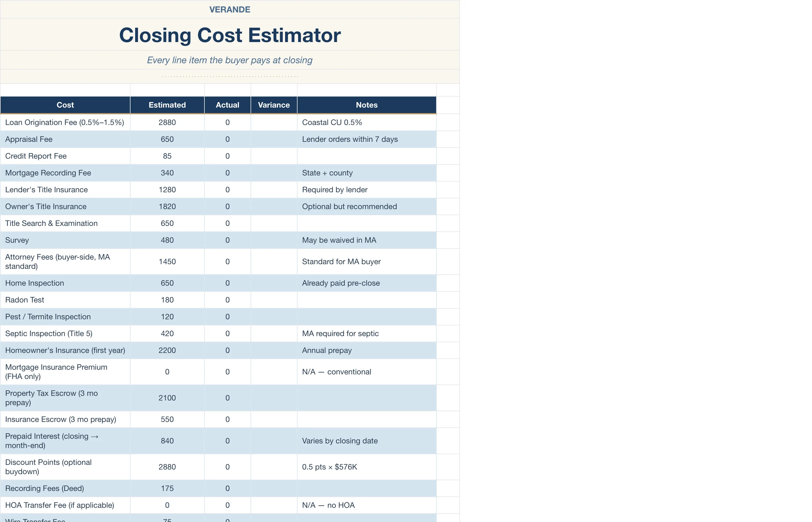
Task: Select estimated value 2880 for Loan Origination
Action: click(x=167, y=122)
